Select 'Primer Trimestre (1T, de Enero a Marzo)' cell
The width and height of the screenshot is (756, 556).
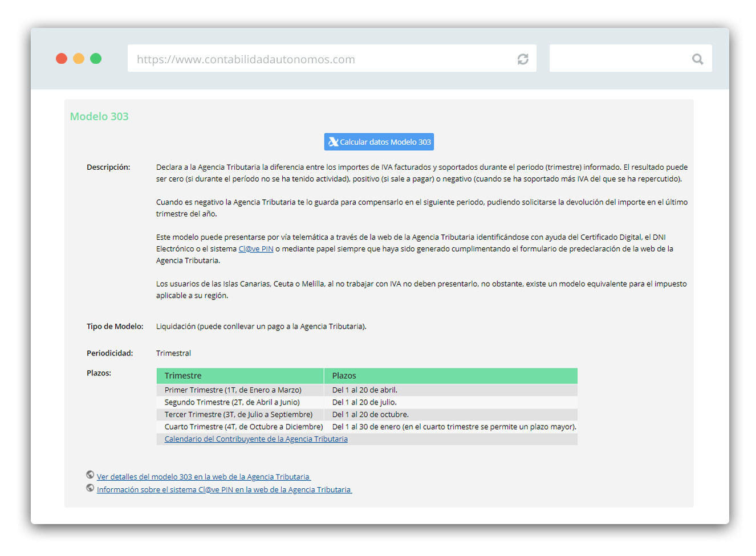pos(240,390)
